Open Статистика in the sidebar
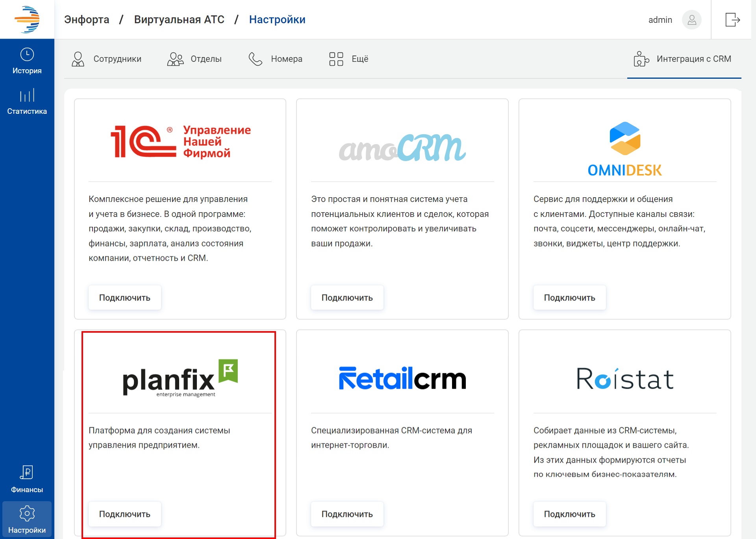Image resolution: width=756 pixels, height=539 pixels. [x=27, y=102]
